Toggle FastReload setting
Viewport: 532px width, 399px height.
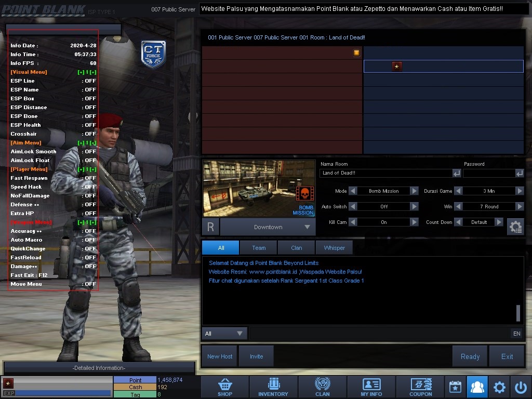[x=54, y=257]
